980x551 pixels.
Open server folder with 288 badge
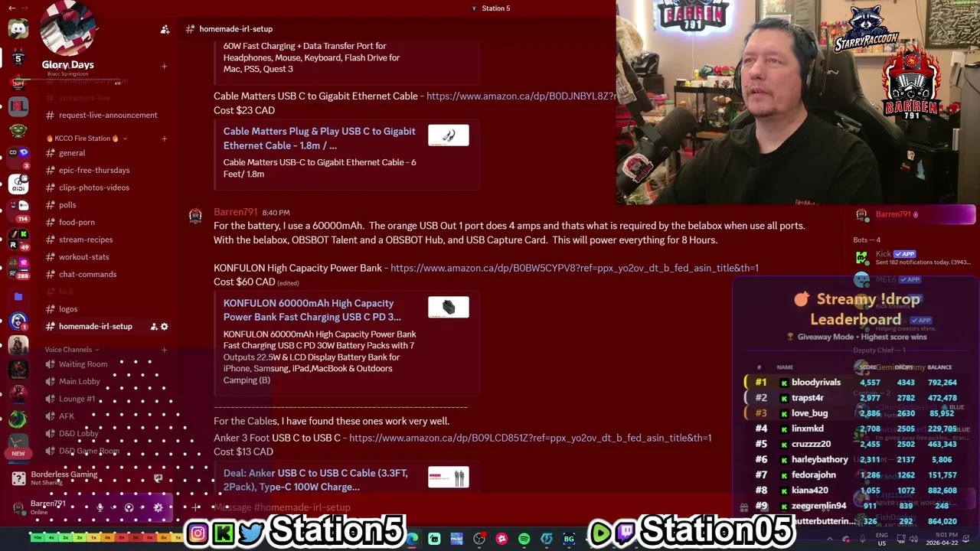(18, 268)
